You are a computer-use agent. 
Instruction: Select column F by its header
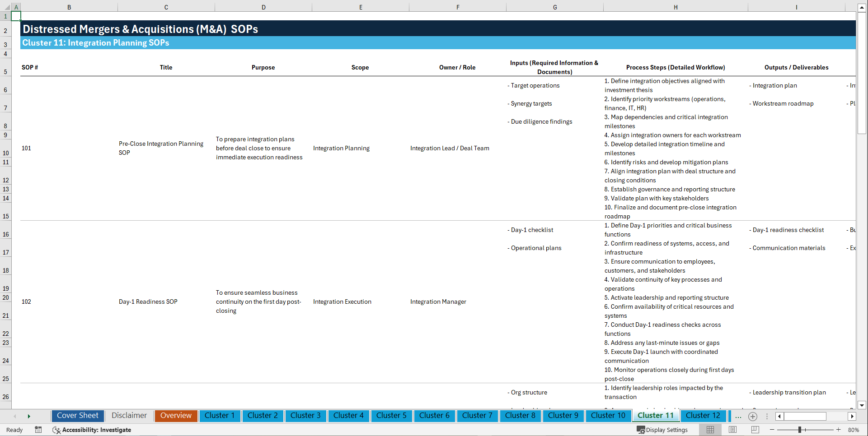pyautogui.click(x=458, y=7)
